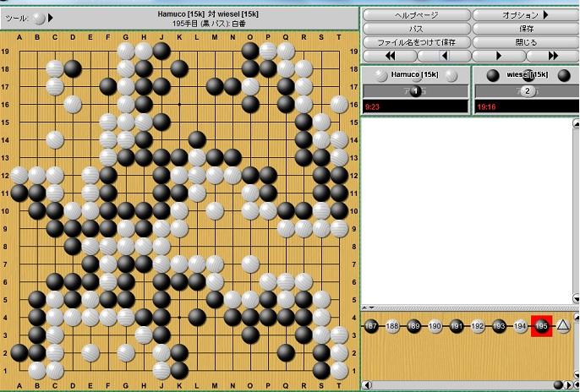The width and height of the screenshot is (580, 392).
Task: Click left arrow of game tree scrollbar
Action: pos(366,385)
